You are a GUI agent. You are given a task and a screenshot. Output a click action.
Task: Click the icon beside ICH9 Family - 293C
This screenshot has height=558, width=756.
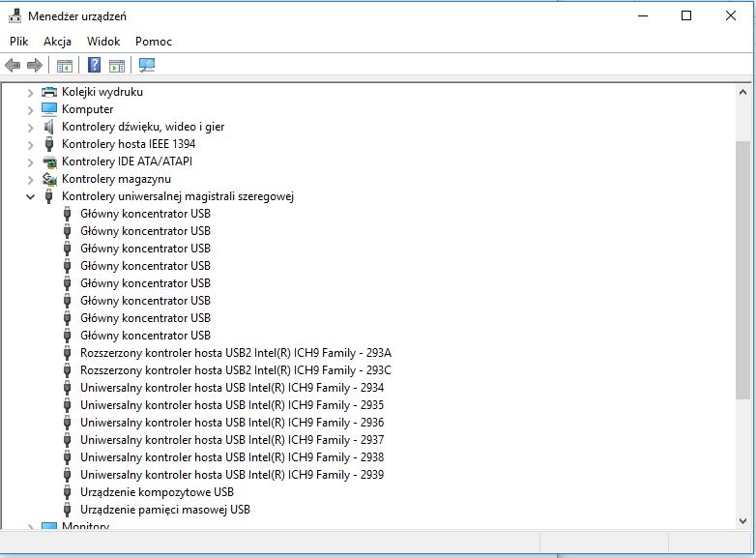point(67,370)
